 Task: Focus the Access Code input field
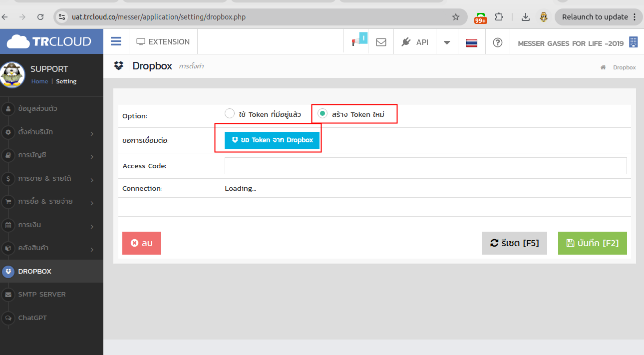pos(425,166)
